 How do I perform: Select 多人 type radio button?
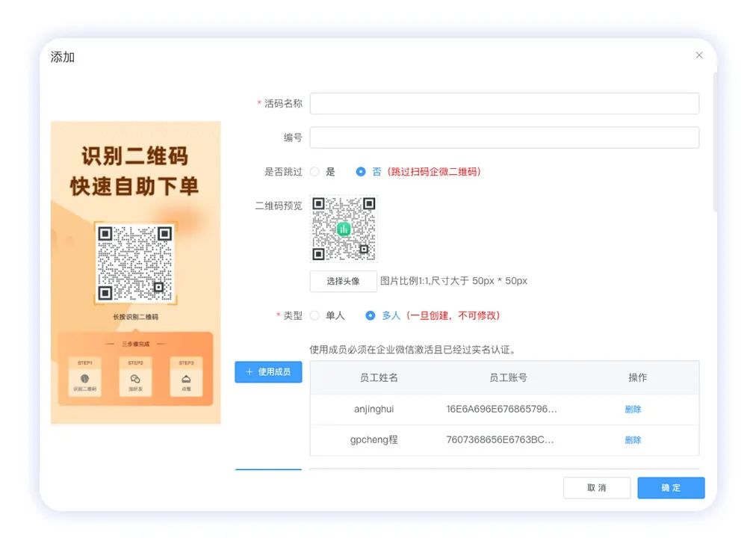[370, 315]
